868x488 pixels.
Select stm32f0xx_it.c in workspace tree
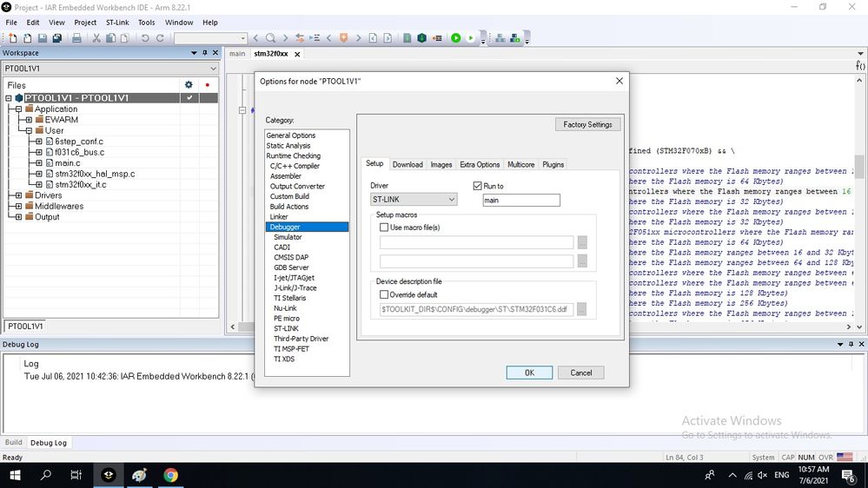(x=80, y=185)
